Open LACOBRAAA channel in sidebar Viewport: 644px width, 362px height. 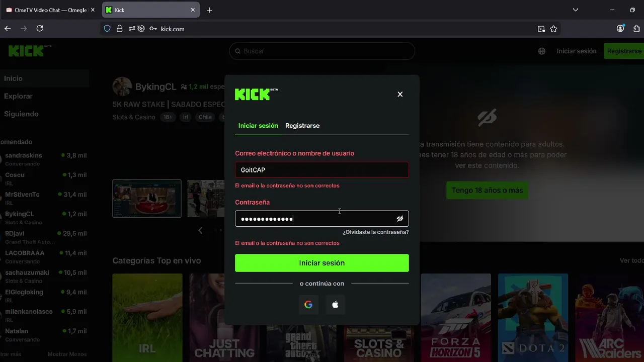click(44, 256)
